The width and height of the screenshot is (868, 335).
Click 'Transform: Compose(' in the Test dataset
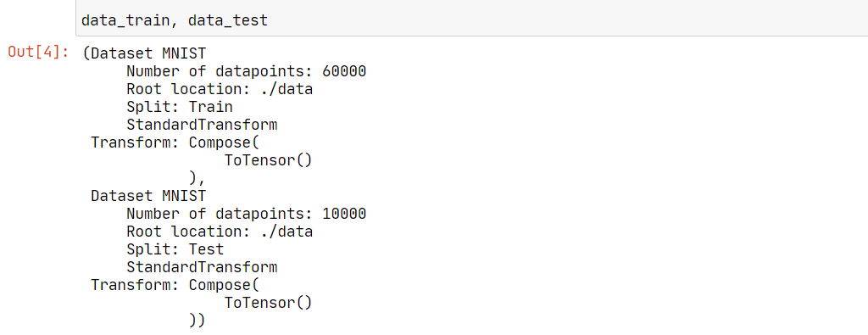click(175, 285)
